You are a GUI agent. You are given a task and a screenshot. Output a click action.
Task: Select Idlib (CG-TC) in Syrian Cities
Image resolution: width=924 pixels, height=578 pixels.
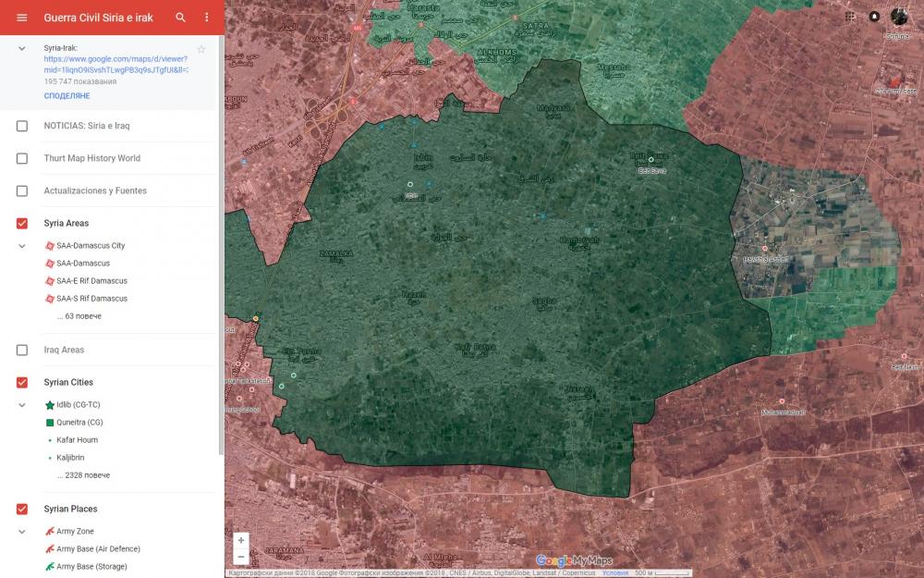[78, 405]
